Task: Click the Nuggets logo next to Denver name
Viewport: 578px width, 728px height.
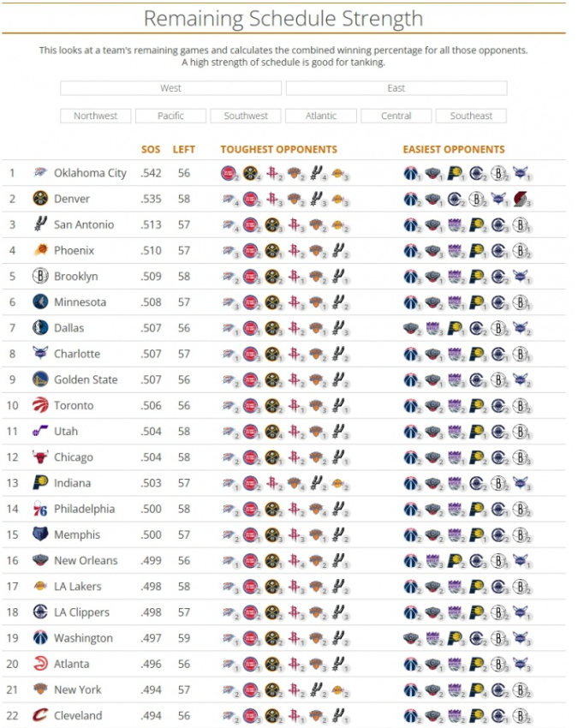Action: click(40, 199)
